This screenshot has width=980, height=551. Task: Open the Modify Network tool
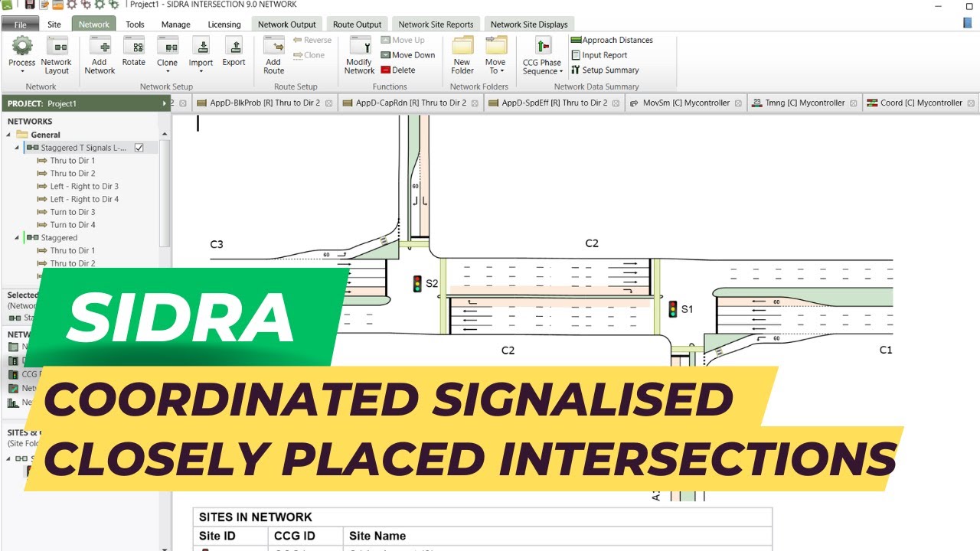click(x=359, y=55)
